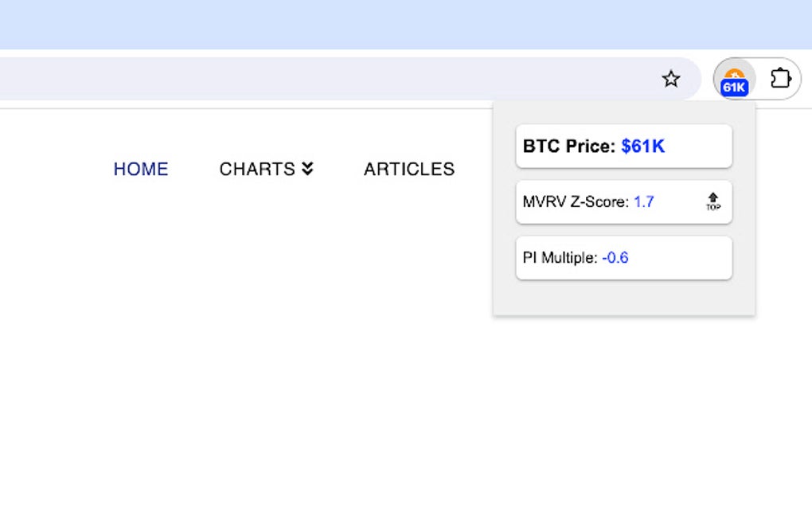Click the TOP arrow icon in MVRV card
Screen dimensions: 812x508
coord(712,201)
